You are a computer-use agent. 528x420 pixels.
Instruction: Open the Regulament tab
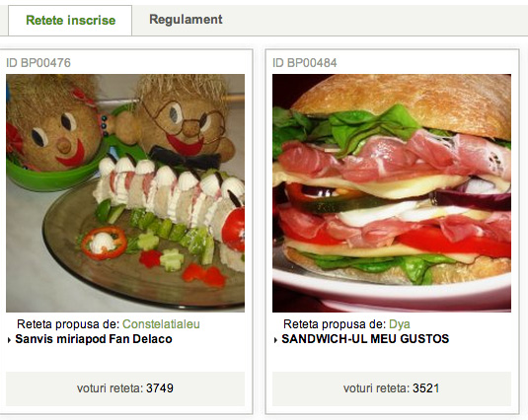[186, 20]
